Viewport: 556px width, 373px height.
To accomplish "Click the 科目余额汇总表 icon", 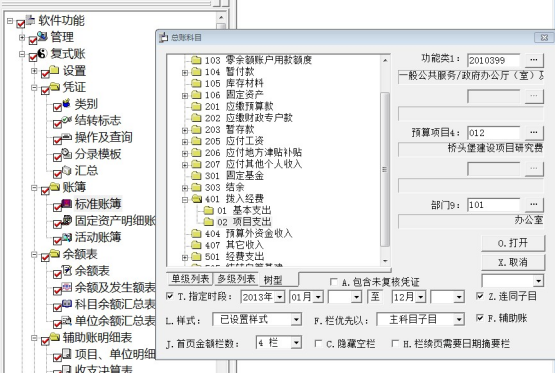I will coord(67,304).
